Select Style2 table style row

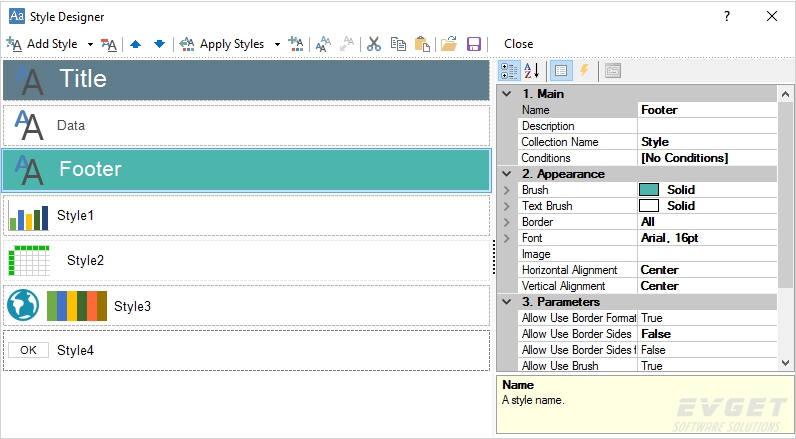(x=246, y=260)
